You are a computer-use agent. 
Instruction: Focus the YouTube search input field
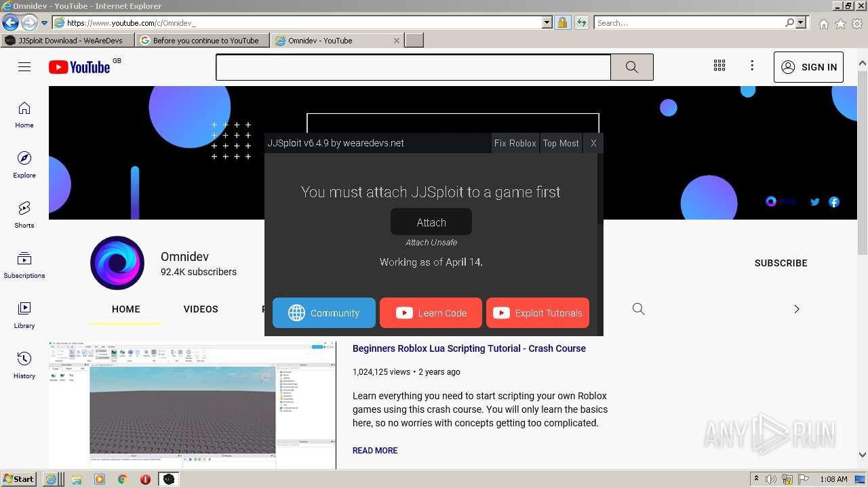(x=413, y=67)
